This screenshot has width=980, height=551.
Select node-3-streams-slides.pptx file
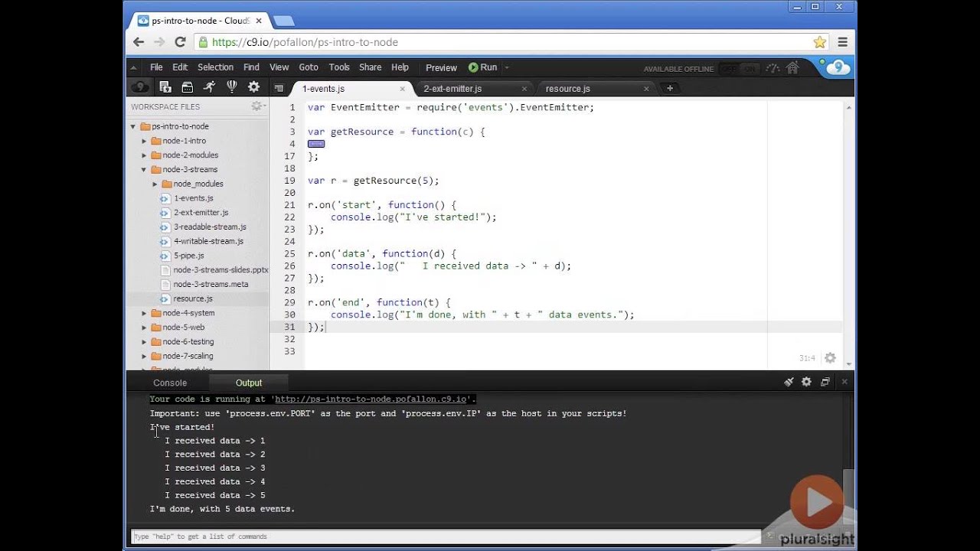tap(220, 270)
